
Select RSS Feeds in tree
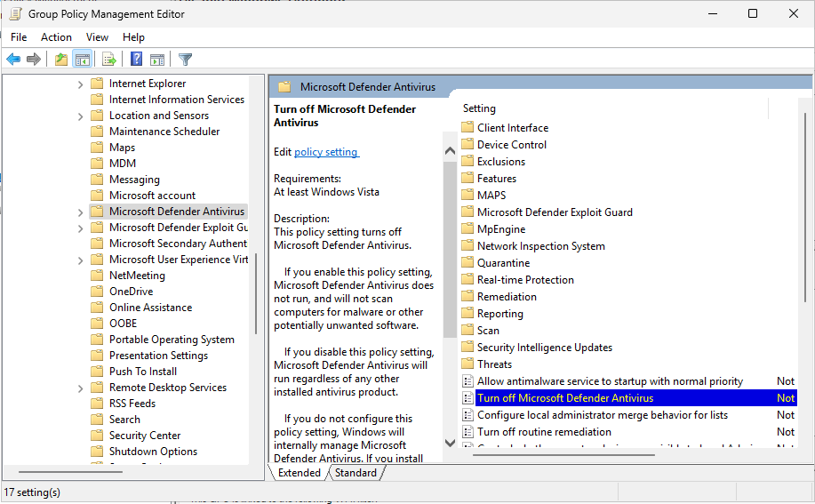[132, 404]
